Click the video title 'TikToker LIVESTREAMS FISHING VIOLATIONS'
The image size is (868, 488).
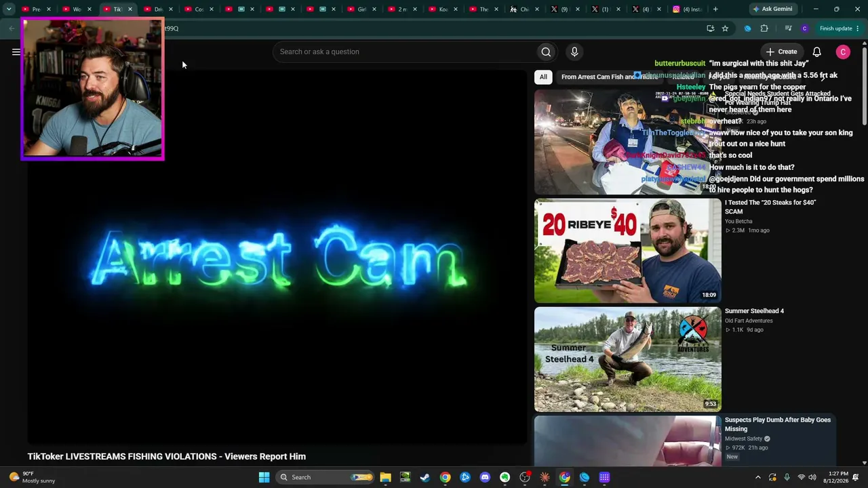coord(167,456)
